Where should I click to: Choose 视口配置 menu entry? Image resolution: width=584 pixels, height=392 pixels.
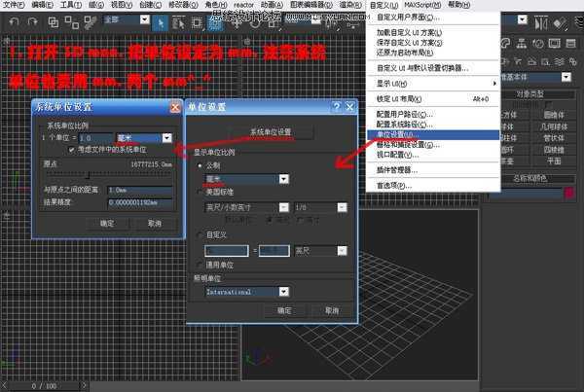point(433,155)
